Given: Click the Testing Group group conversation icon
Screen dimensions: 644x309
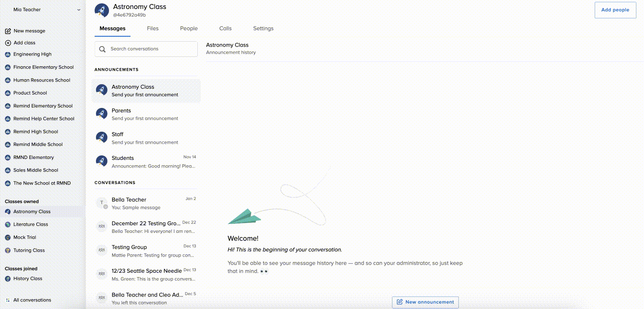Looking at the screenshot, I should tap(101, 250).
